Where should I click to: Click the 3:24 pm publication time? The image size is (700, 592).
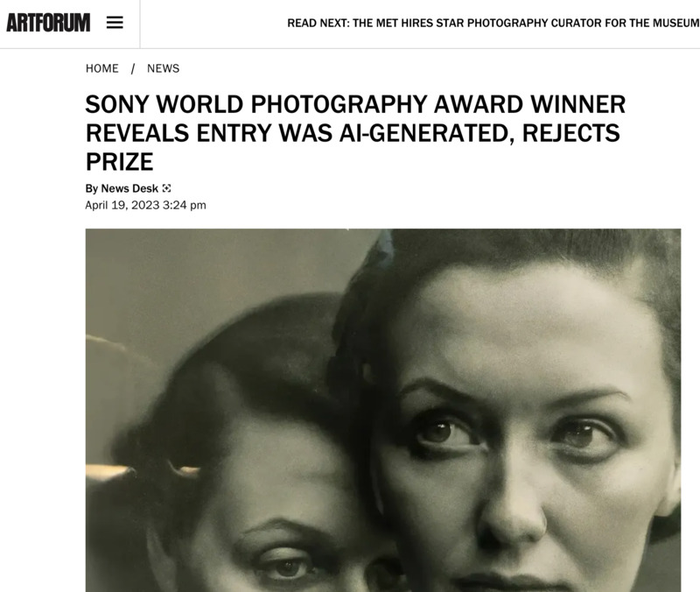pos(185,205)
